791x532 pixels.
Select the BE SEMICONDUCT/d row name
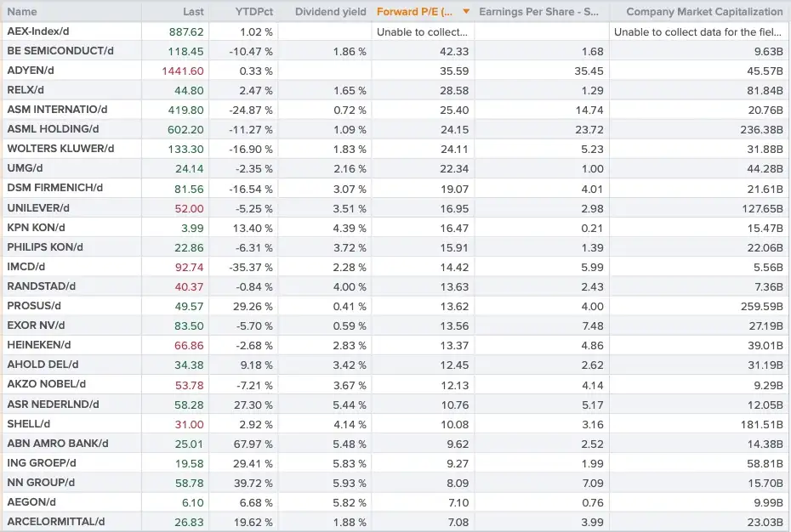[60, 51]
